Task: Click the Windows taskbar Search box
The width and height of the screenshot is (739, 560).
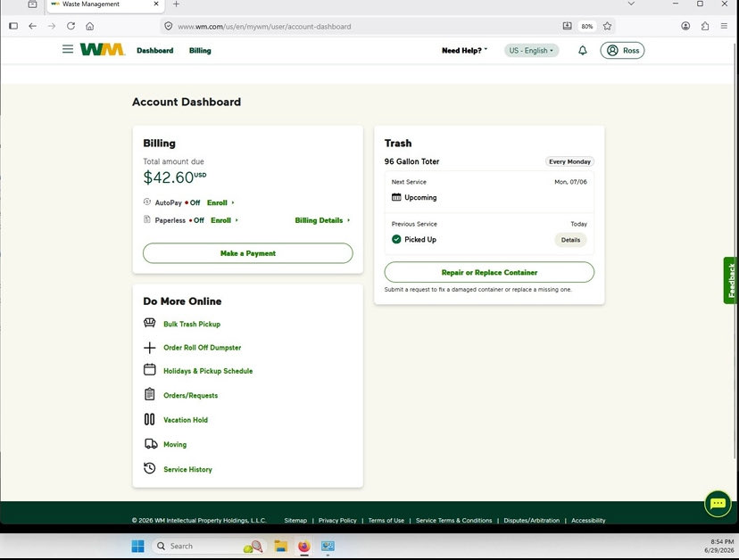Action: point(209,546)
